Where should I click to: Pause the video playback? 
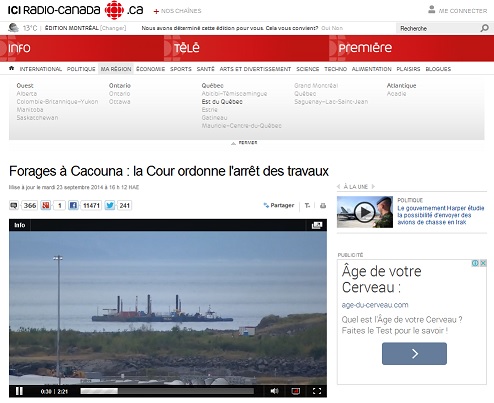click(19, 391)
